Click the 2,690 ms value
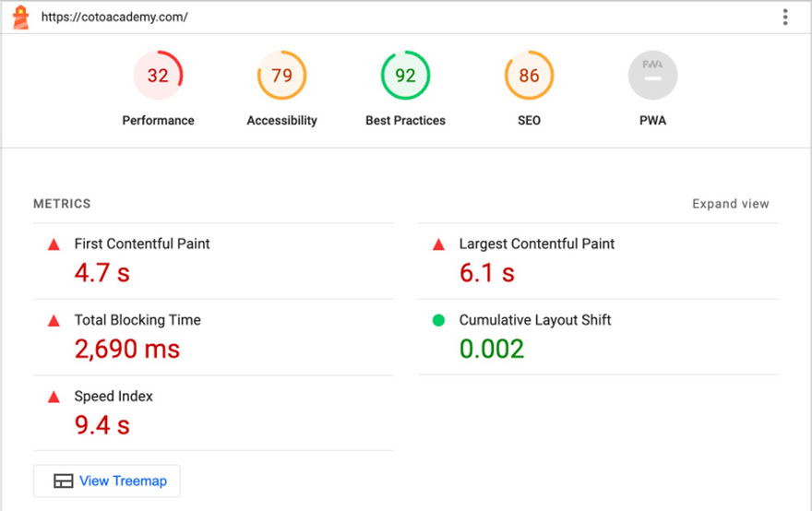 click(x=127, y=349)
